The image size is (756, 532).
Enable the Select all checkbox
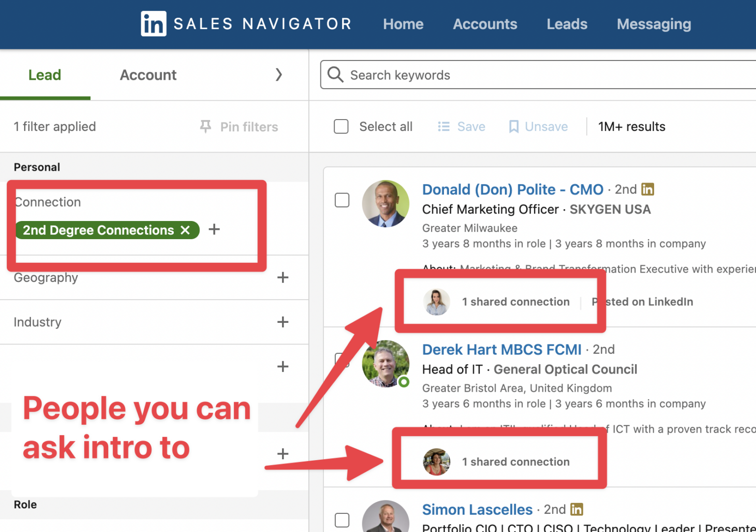pos(341,126)
